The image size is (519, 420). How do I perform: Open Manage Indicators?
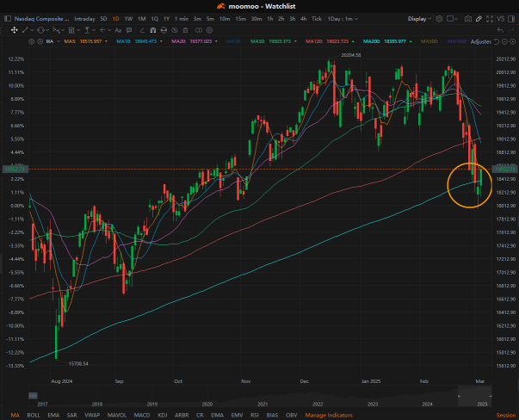click(x=329, y=415)
